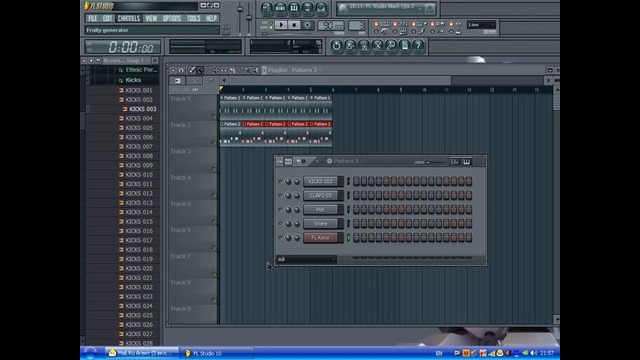Open the OPTIONS menu
The image size is (640, 360).
click(172, 18)
